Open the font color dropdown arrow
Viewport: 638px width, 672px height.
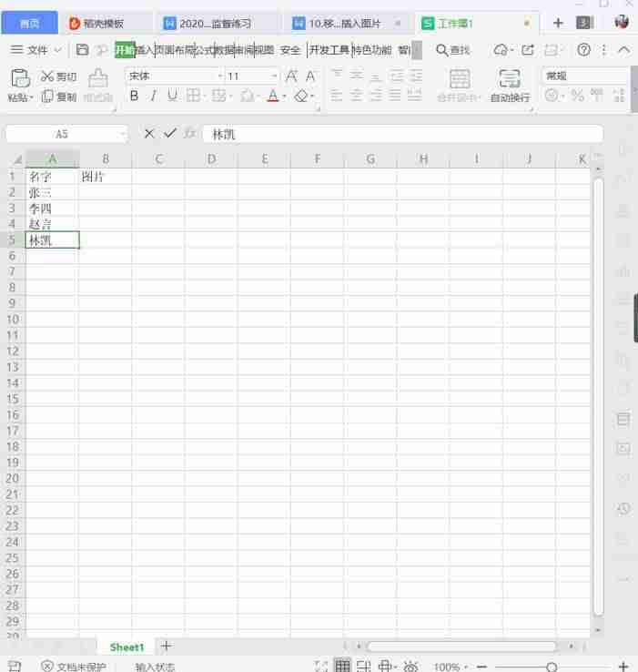(x=284, y=96)
